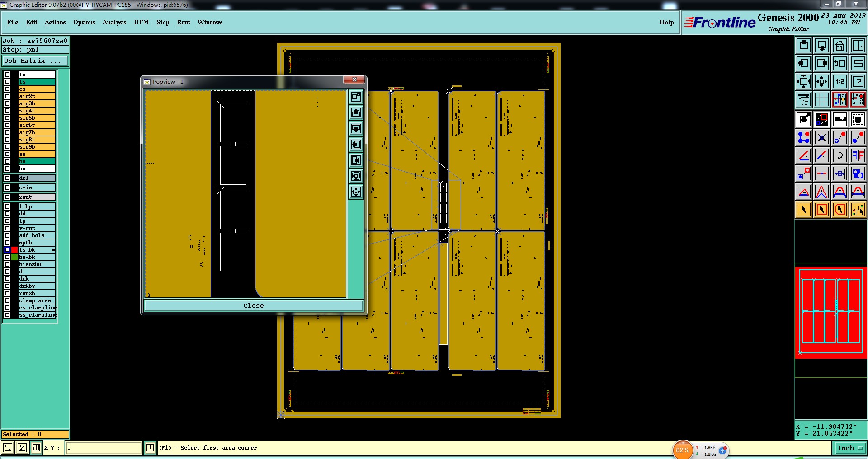The height and width of the screenshot is (459, 868).
Task: Toggle checkbox for layer biaozhu
Action: coord(7,264)
